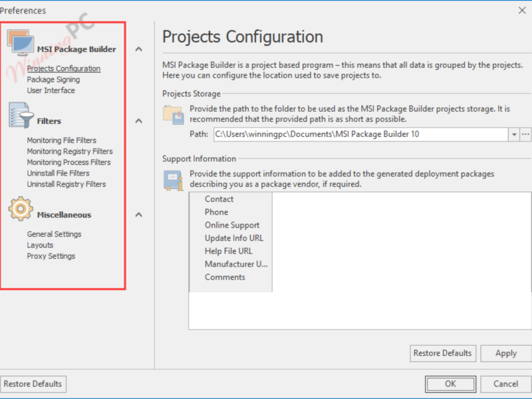Click the Filters funnel icon
The image size is (532, 399).
(x=21, y=115)
